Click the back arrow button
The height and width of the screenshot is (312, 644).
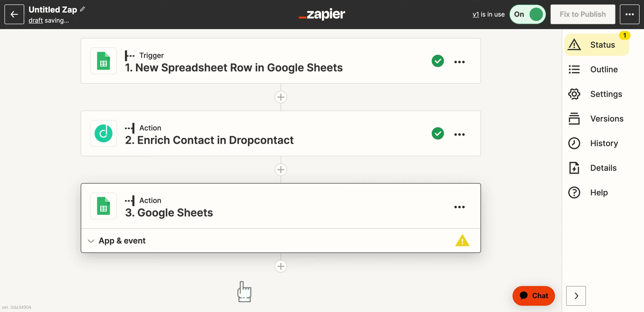pos(14,14)
